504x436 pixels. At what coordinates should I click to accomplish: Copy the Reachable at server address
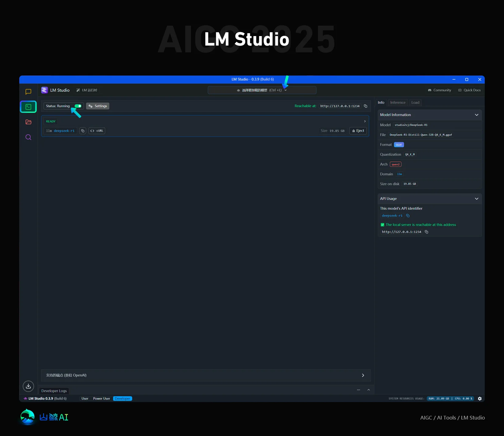pyautogui.click(x=366, y=106)
